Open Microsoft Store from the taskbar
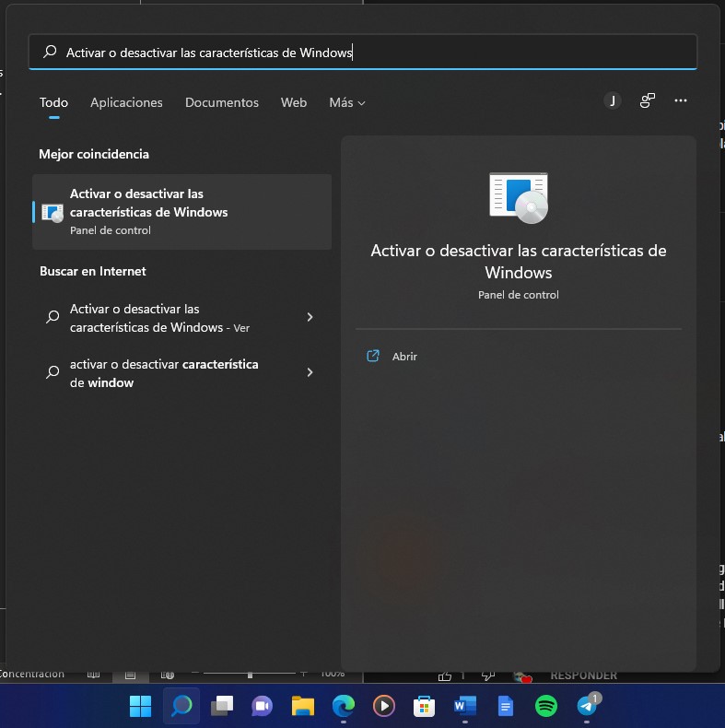The height and width of the screenshot is (728, 725). point(424,706)
